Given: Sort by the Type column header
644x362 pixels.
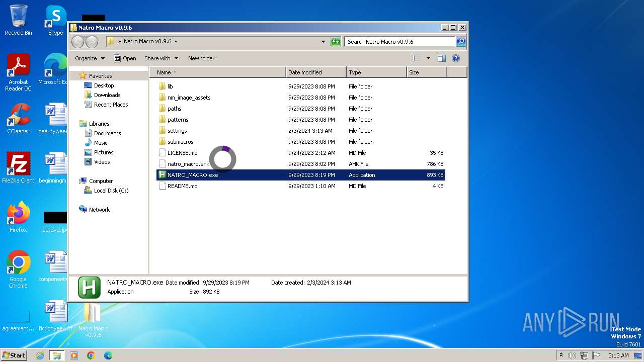Looking at the screenshot, I should (376, 72).
